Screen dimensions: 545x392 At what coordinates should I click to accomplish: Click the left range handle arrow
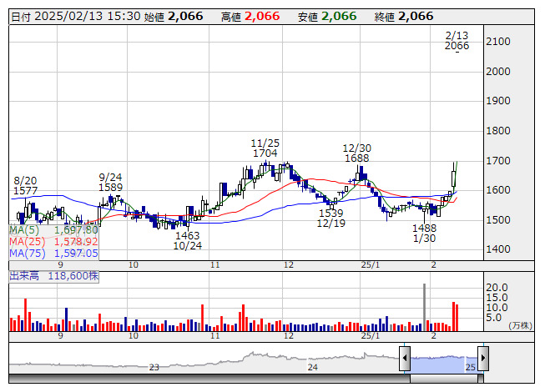(405, 358)
